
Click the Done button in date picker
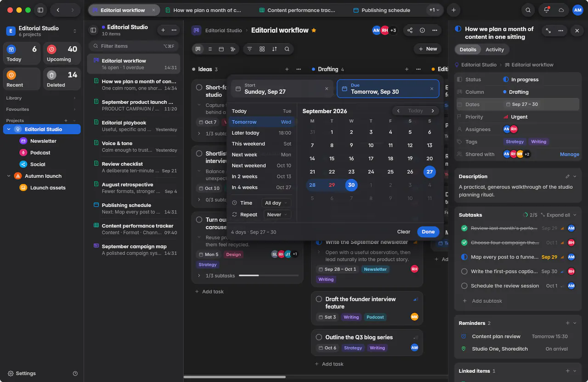click(x=428, y=232)
